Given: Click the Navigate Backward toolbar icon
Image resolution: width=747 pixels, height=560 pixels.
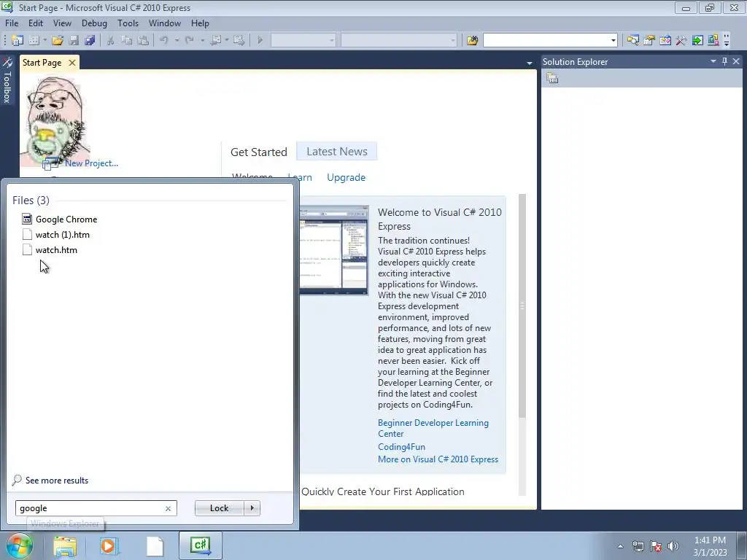Looking at the screenshot, I should click(216, 41).
